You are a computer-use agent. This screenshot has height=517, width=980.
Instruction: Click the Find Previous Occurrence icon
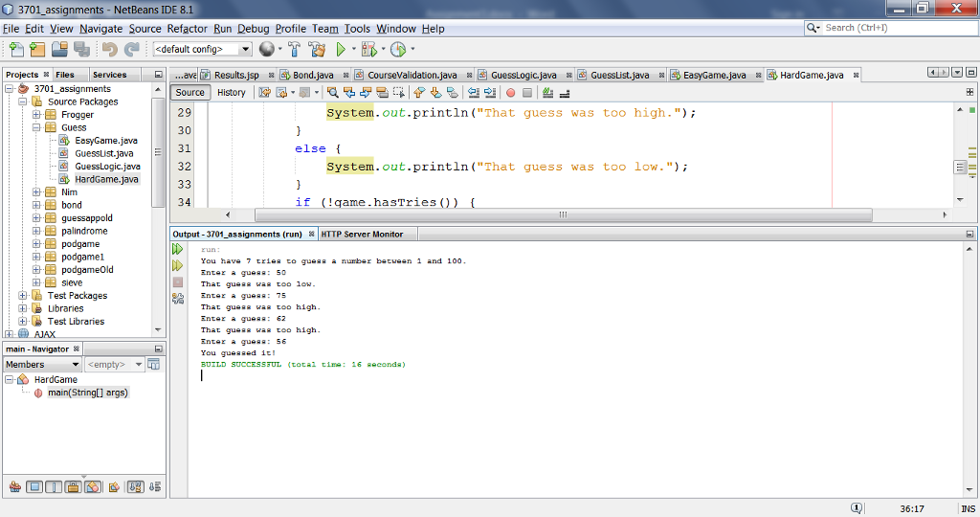click(x=349, y=93)
